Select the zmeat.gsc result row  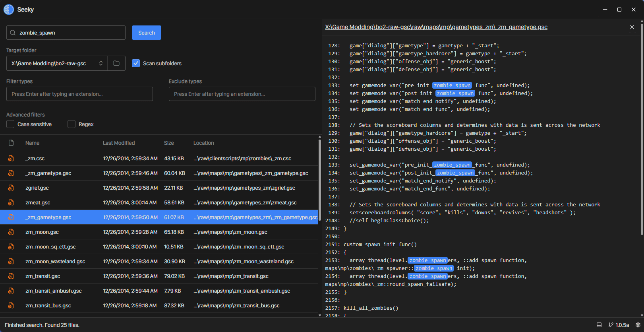pyautogui.click(x=159, y=202)
